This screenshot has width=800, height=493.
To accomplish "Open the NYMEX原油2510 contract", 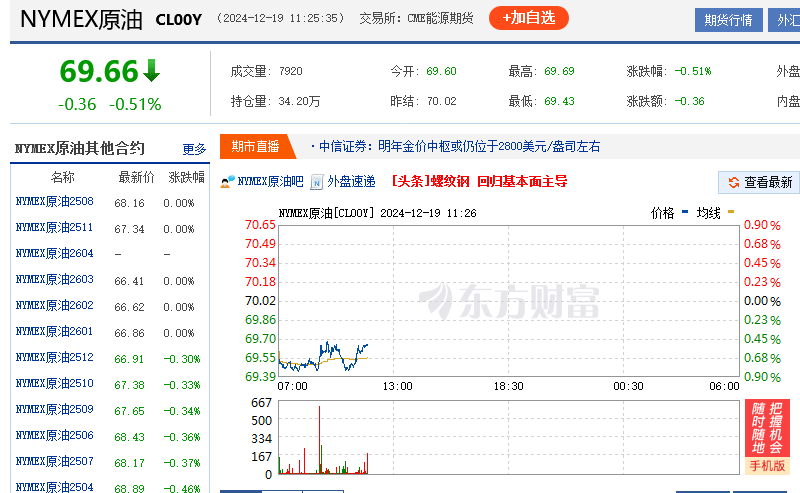I will 55,384.
